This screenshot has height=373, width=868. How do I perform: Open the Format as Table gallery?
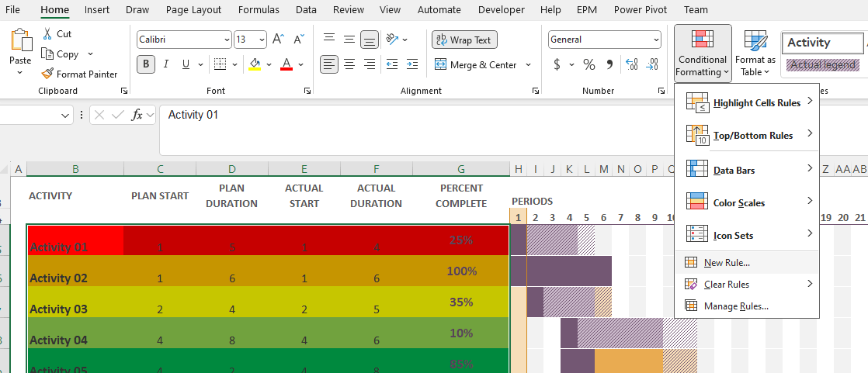[755, 54]
